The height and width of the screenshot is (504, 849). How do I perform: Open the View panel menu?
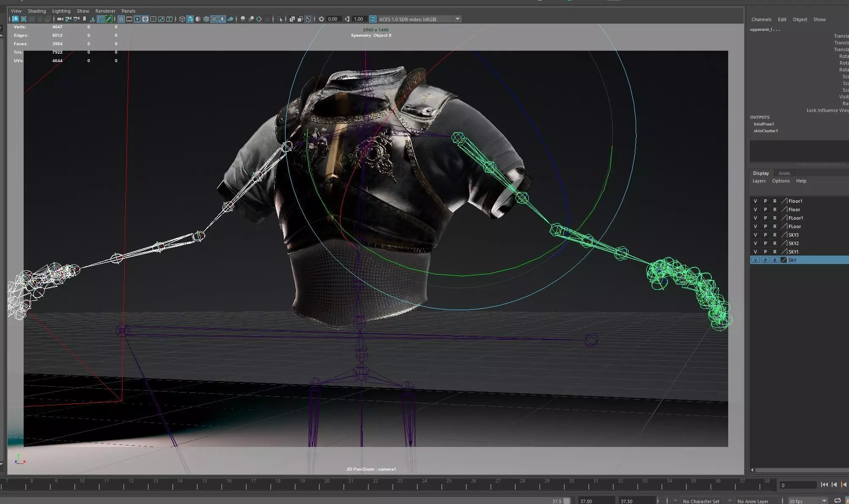[x=16, y=11]
